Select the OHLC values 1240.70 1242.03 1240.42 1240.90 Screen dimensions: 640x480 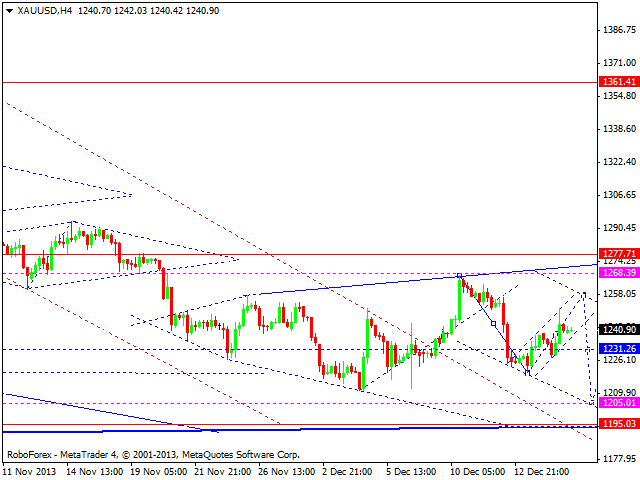click(149, 11)
